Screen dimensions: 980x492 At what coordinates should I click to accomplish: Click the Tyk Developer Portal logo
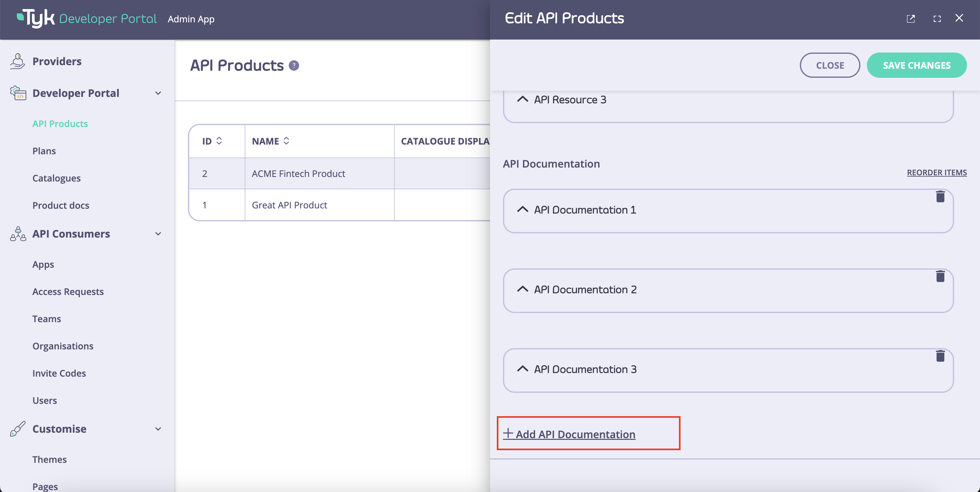[87, 18]
